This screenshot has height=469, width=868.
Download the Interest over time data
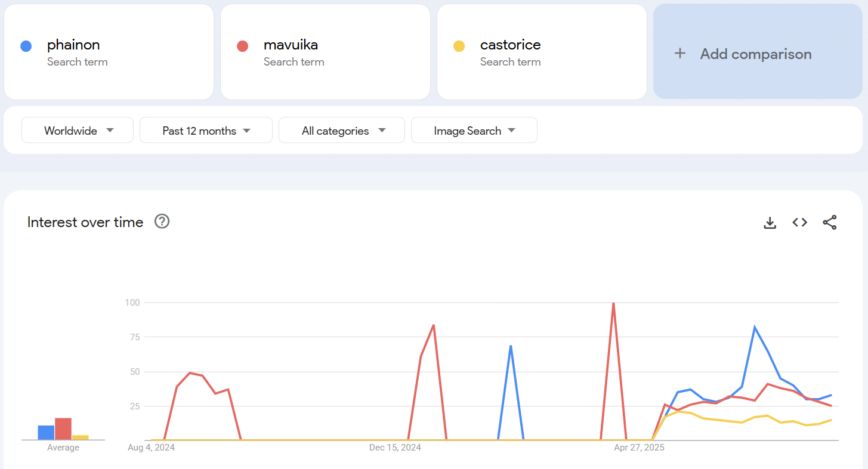770,222
